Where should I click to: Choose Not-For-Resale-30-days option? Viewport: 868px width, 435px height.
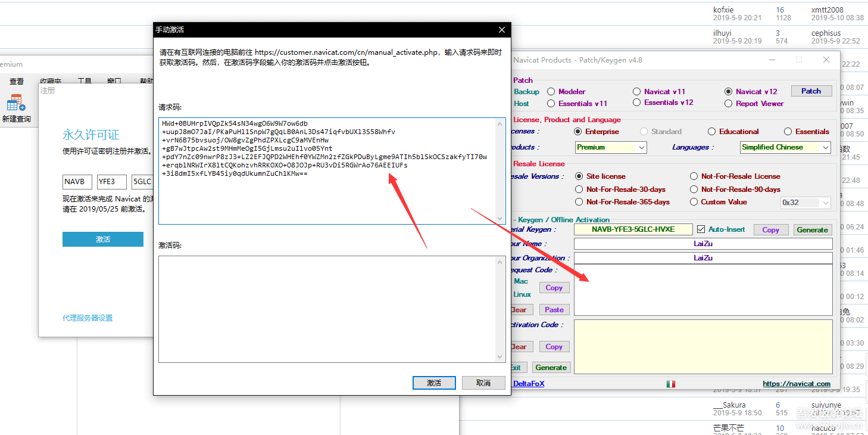click(579, 189)
